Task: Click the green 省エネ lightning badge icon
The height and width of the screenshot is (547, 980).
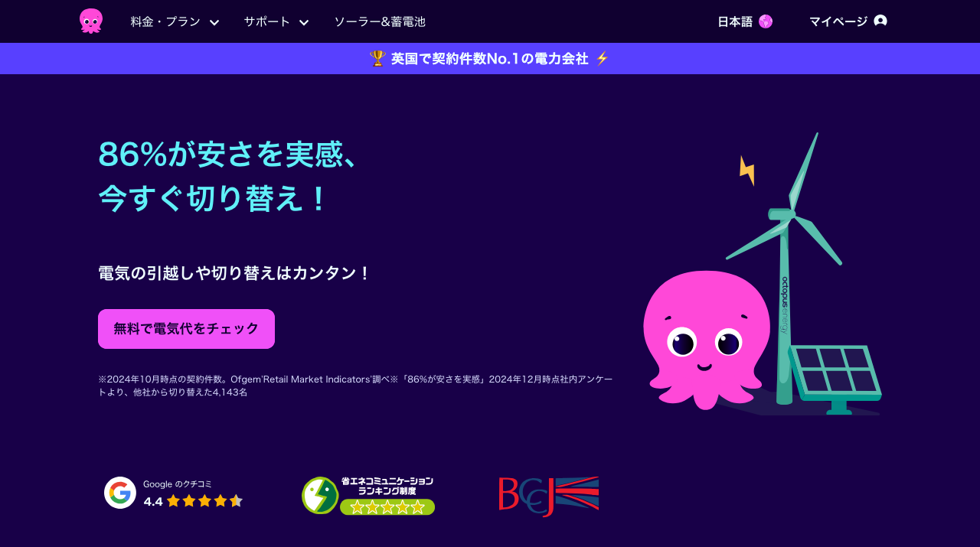Action: (x=320, y=495)
